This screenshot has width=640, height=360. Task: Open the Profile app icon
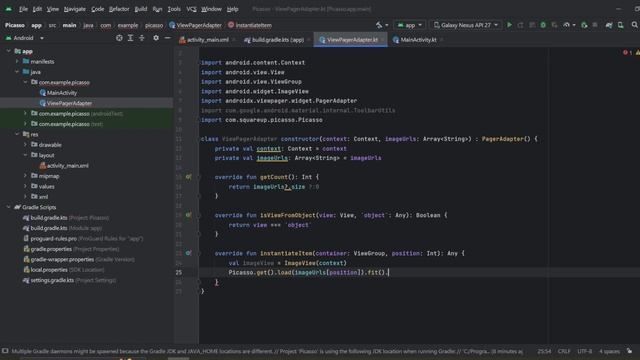pyautogui.click(x=566, y=25)
